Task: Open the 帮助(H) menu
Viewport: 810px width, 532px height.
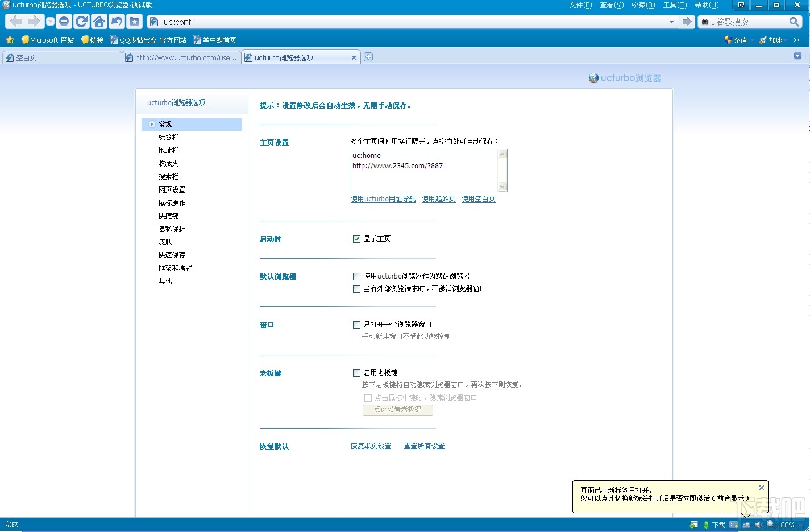Action: click(x=707, y=5)
